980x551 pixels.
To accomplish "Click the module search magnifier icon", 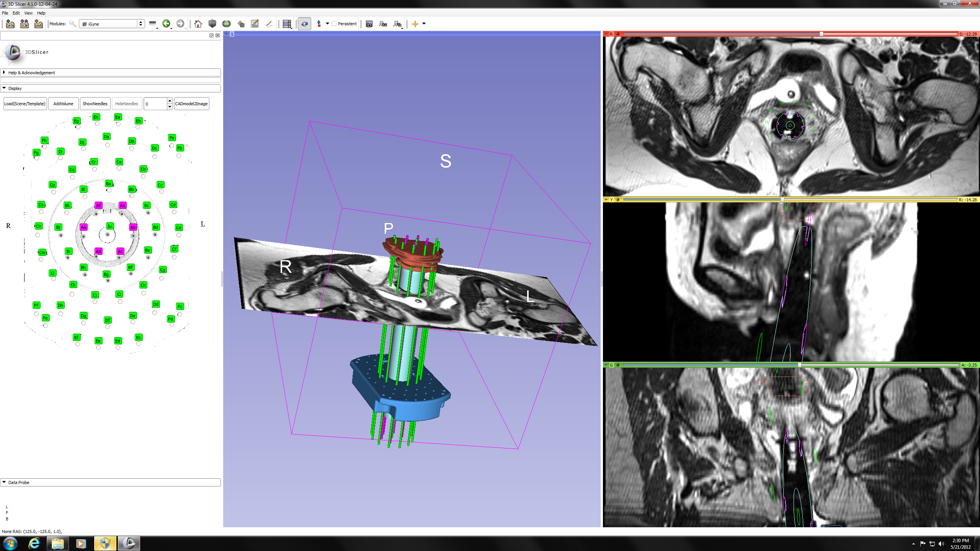I will pos(72,24).
